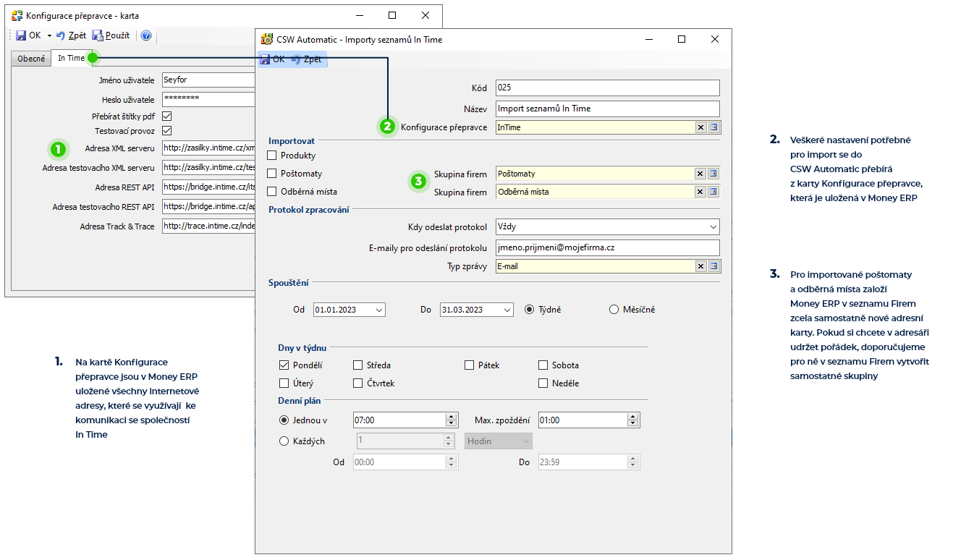Check the Čtvrtek checkbox
The width and height of the screenshot is (953, 560).
[358, 383]
